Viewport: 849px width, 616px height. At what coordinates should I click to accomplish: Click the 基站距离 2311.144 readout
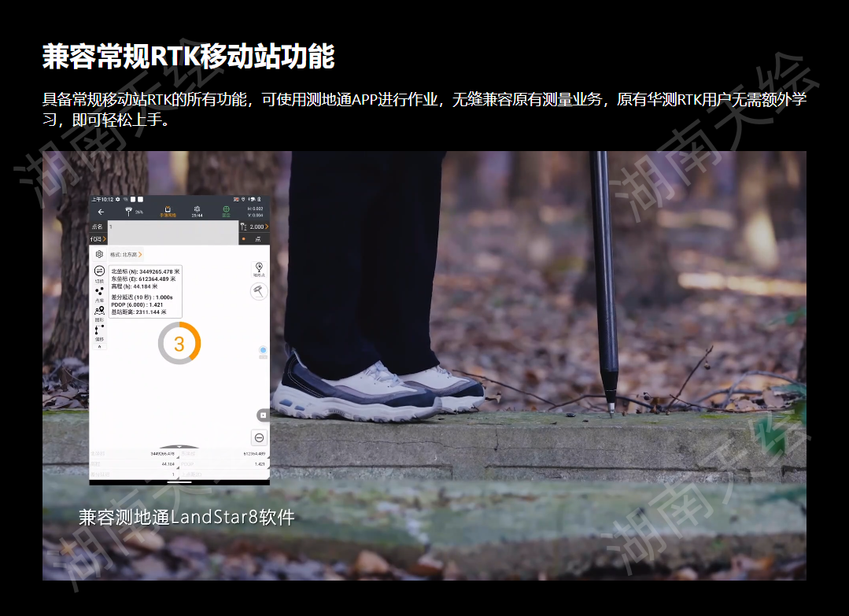(x=138, y=312)
